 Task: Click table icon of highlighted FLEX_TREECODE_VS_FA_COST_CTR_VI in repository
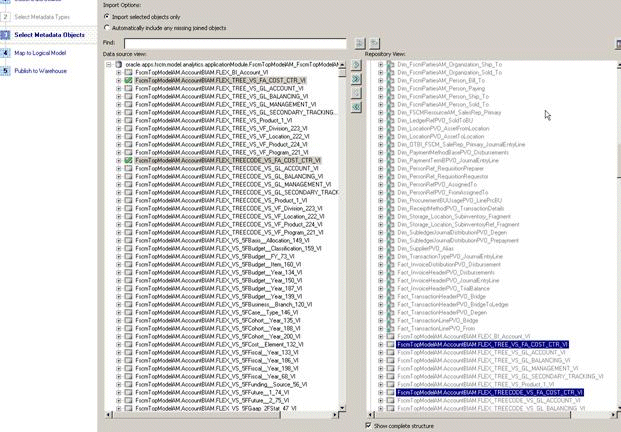pos(391,392)
